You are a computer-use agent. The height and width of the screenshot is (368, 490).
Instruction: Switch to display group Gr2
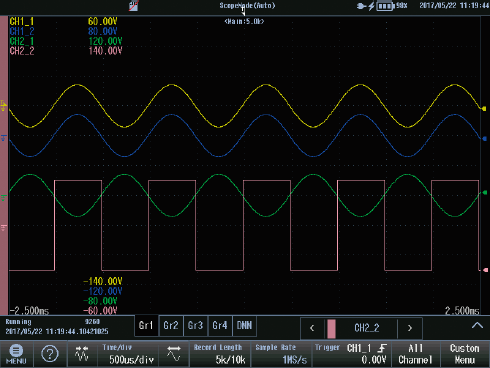coord(171,326)
